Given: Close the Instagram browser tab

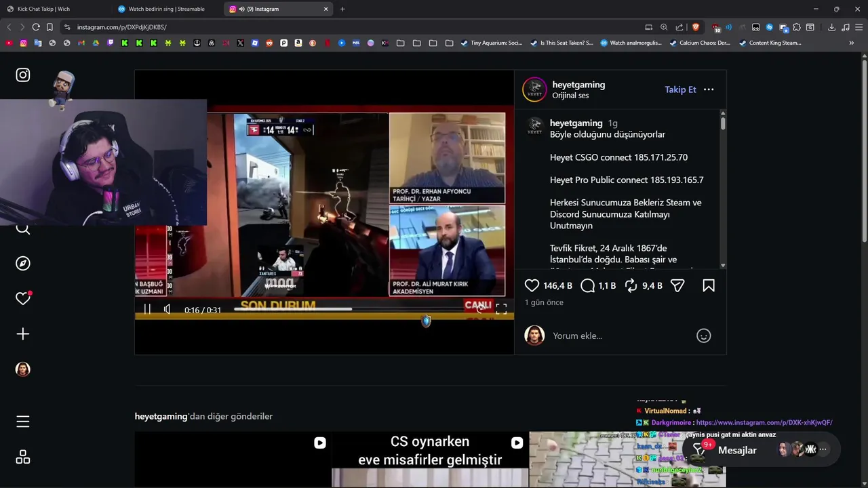Looking at the screenshot, I should point(325,9).
